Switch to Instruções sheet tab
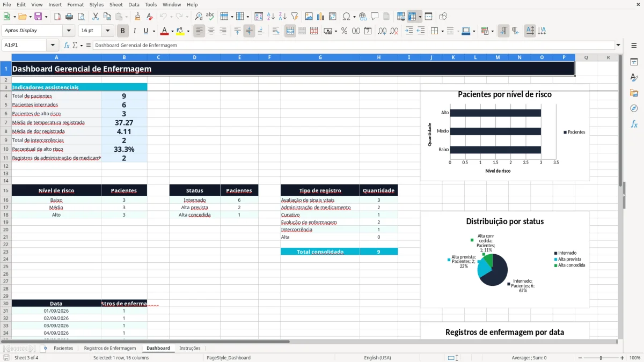Viewport: 644px width, 362px height. pyautogui.click(x=189, y=348)
